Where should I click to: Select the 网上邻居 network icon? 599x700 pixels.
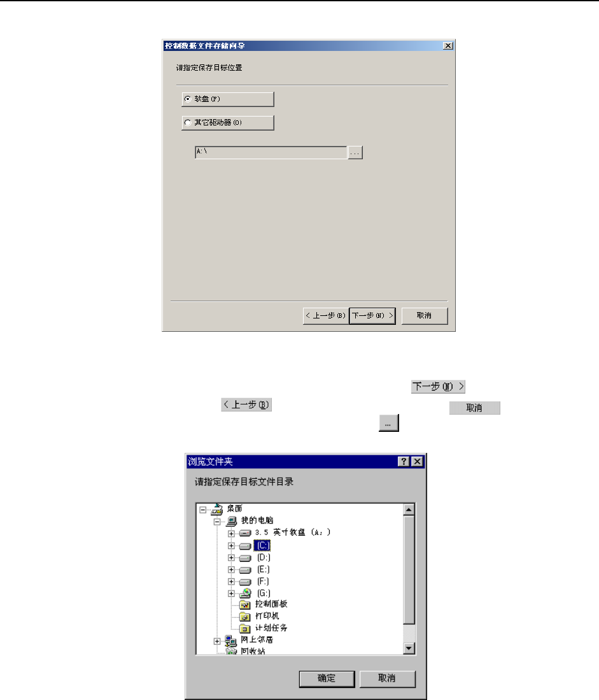(230, 641)
